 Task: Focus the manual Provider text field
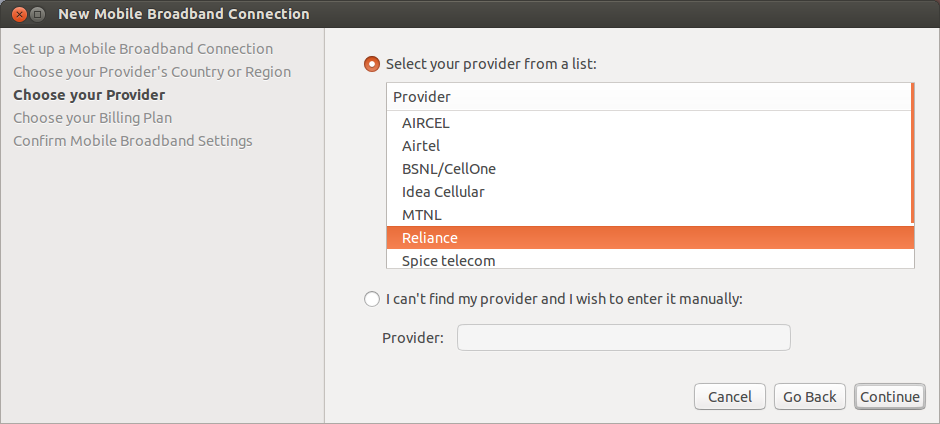tap(623, 338)
